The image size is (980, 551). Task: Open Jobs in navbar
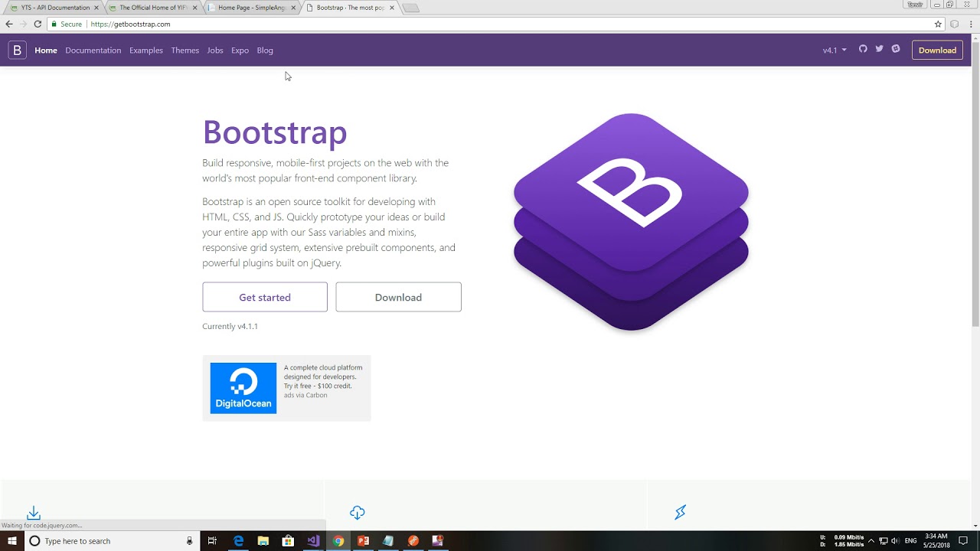click(x=215, y=51)
